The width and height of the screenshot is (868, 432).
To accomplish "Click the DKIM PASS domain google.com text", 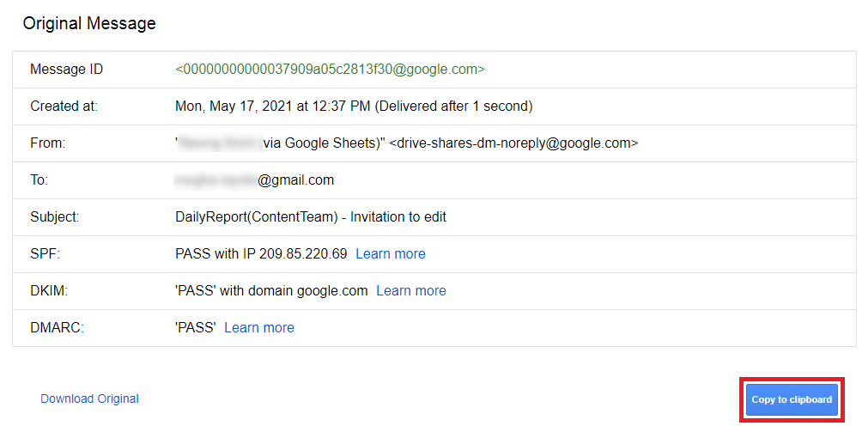I will point(271,291).
